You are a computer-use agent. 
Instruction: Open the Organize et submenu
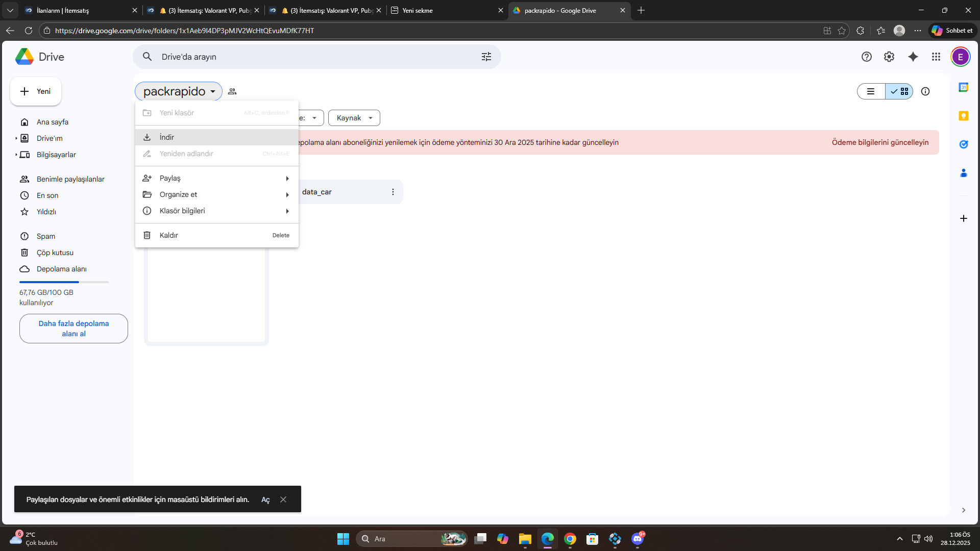(x=217, y=194)
